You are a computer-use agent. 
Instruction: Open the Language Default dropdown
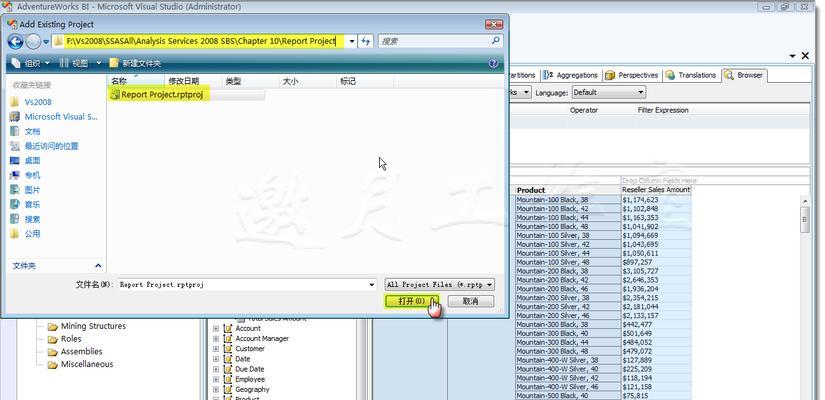[608, 92]
